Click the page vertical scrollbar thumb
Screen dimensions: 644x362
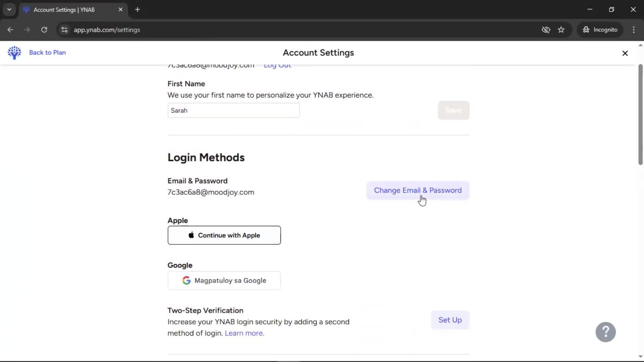point(640,114)
